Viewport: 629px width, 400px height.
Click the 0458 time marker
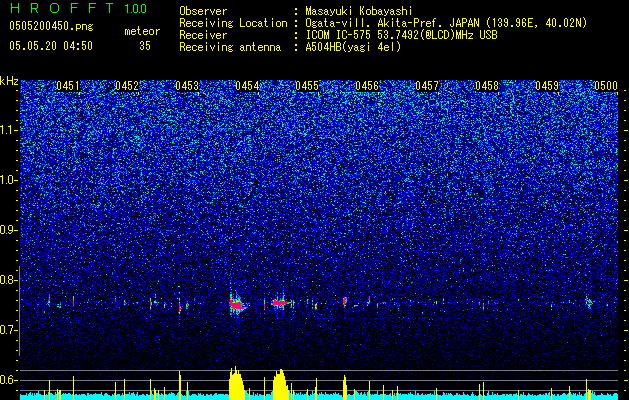[487, 86]
